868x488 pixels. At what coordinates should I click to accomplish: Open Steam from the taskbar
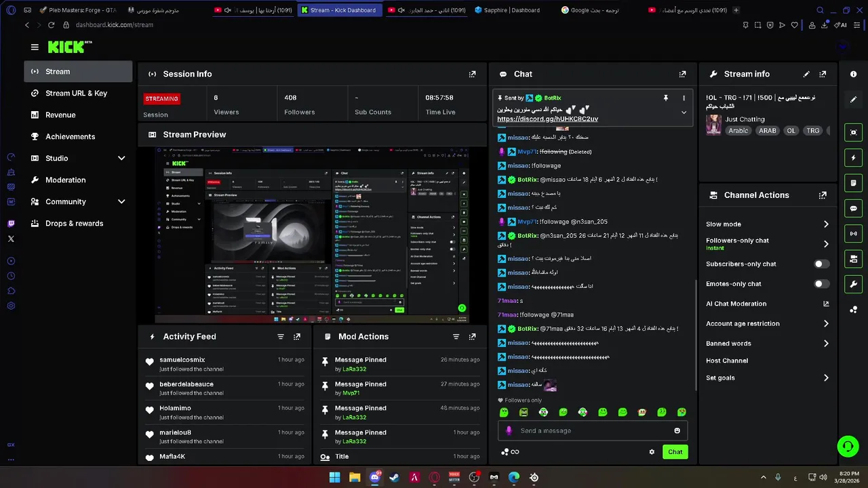click(394, 477)
